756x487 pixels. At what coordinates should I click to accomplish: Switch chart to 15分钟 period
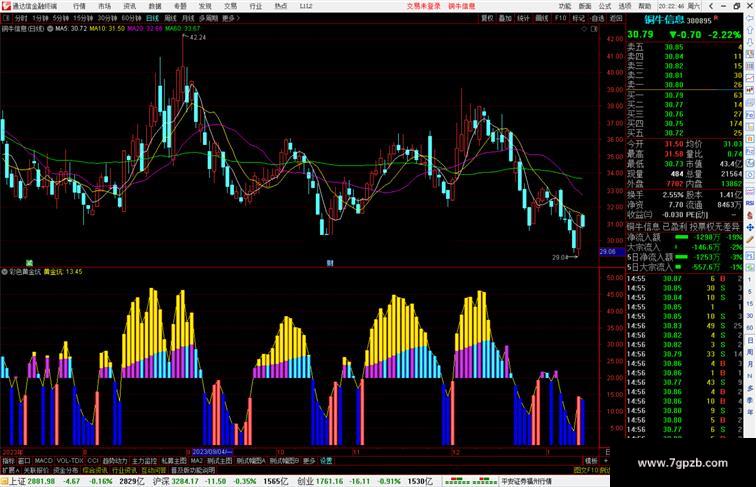83,18
